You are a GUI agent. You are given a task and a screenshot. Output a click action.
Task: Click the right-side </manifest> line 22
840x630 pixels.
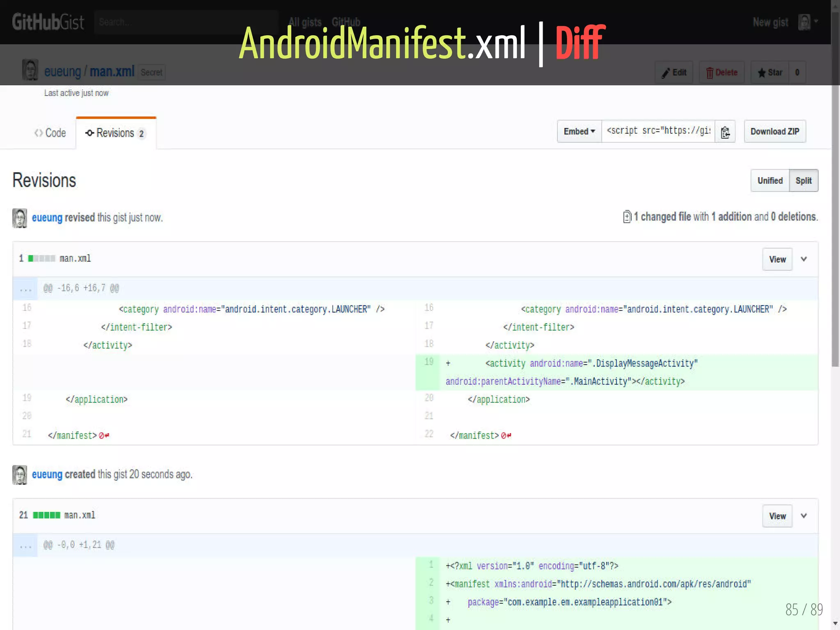(480, 435)
